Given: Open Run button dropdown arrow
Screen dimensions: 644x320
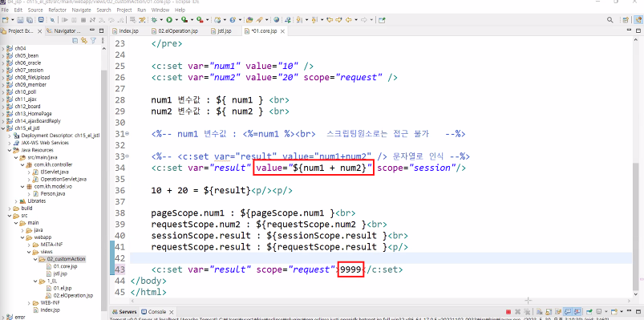Looking at the screenshot, I should click(x=176, y=20).
